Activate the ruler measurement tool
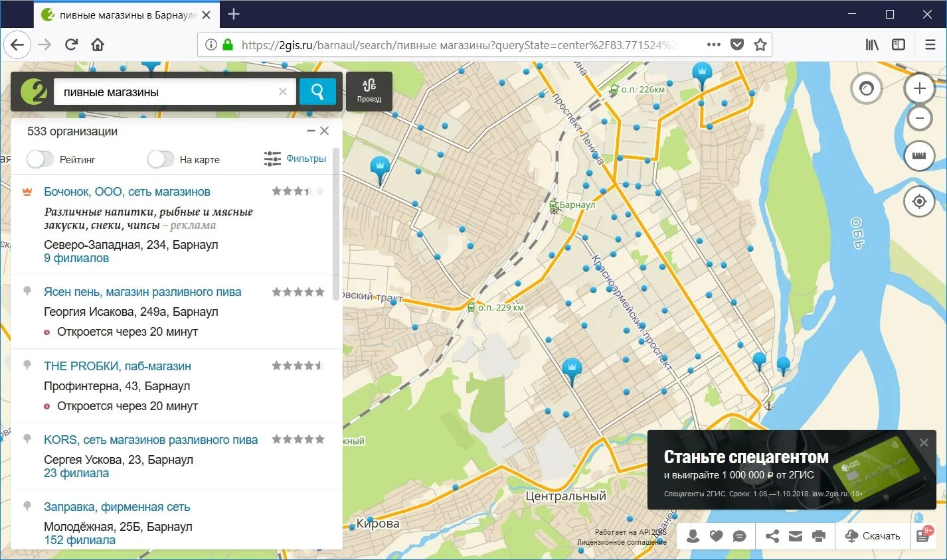Image resolution: width=947 pixels, height=560 pixels. (x=919, y=156)
